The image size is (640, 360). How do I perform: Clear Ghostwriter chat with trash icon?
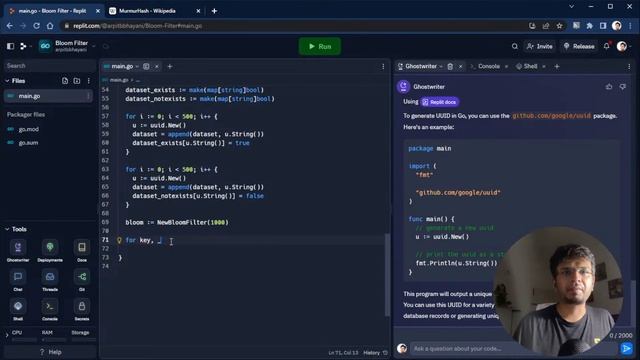tap(450, 66)
